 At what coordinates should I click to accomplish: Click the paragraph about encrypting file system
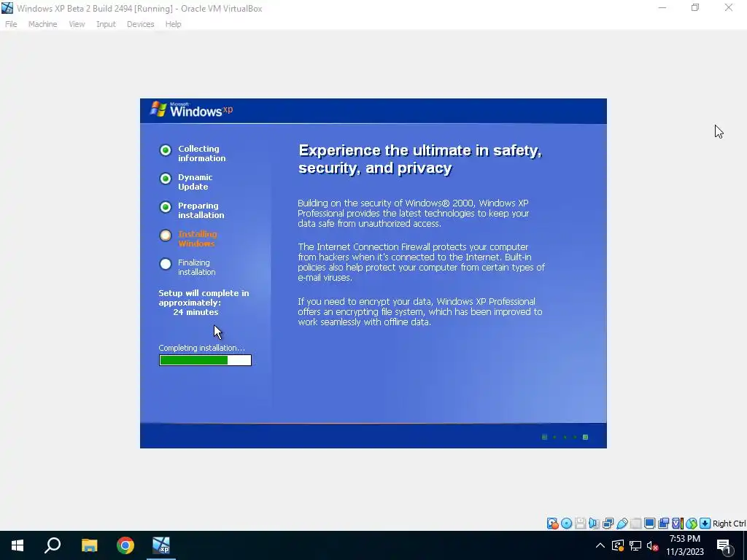point(419,311)
